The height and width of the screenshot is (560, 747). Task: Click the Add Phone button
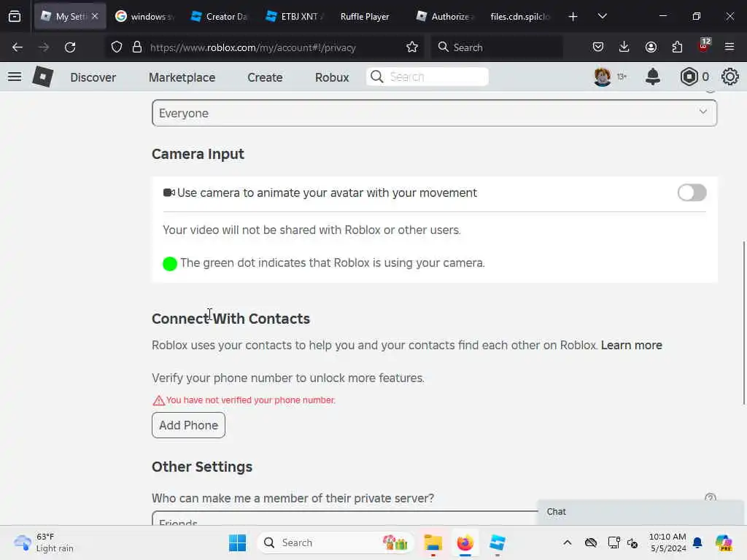pos(189,425)
